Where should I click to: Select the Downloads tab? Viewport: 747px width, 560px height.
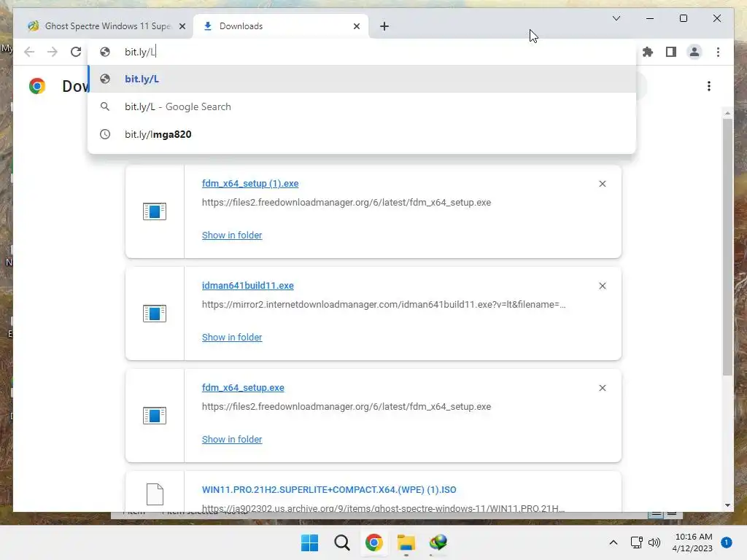[x=281, y=26]
